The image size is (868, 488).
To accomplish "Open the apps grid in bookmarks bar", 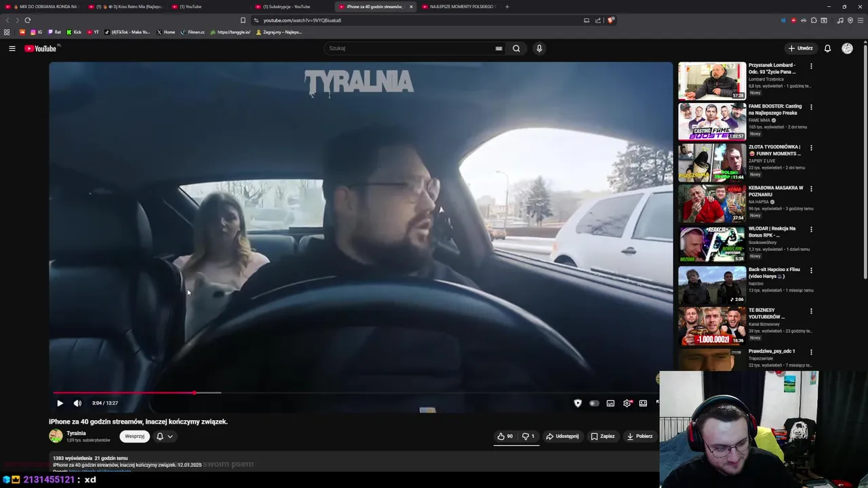I will 7,32.
